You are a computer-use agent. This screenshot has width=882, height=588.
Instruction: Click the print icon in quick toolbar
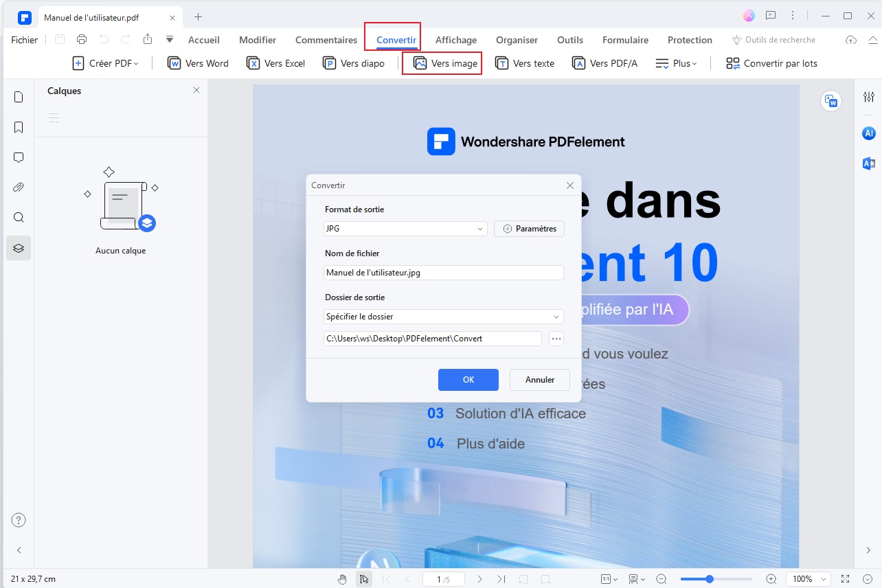pos(82,40)
